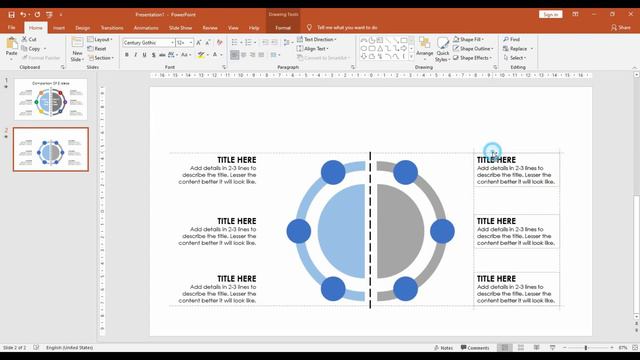This screenshot has height=360, width=640.
Task: Start slideshow from beginning in quick access toolbar
Action: tap(49, 15)
